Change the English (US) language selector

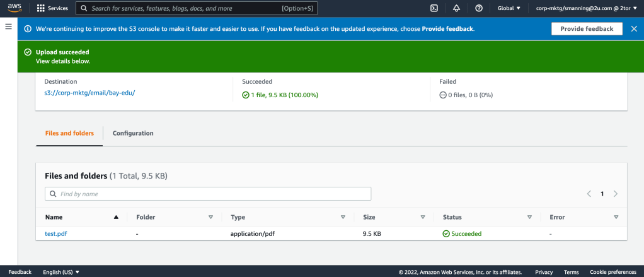(61, 272)
